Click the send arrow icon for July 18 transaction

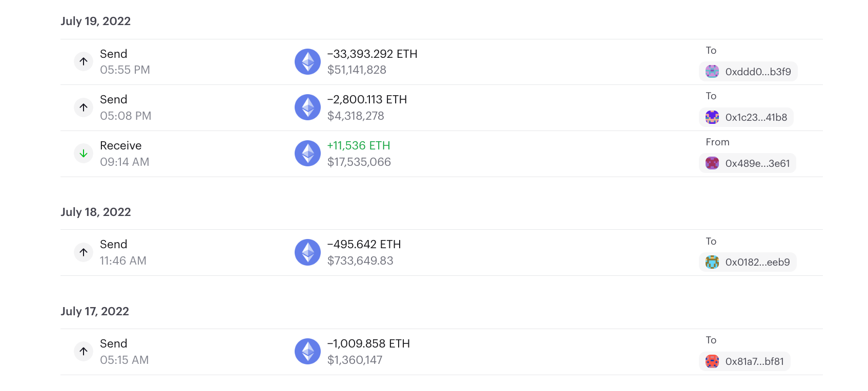[x=84, y=252]
